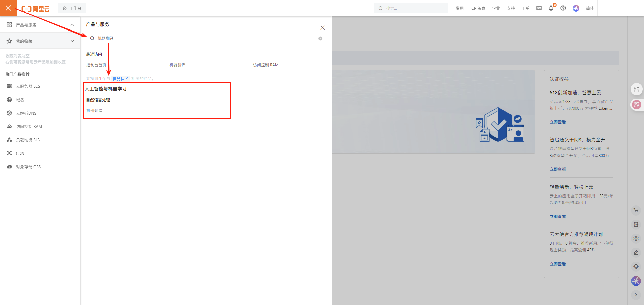
Task: Clear the product search field text
Action: pos(320,39)
